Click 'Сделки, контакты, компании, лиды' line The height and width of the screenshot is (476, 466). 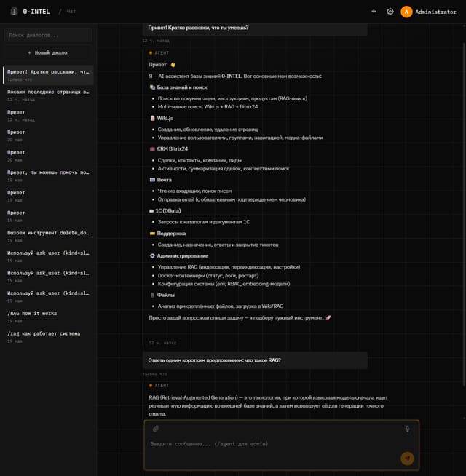click(200, 160)
